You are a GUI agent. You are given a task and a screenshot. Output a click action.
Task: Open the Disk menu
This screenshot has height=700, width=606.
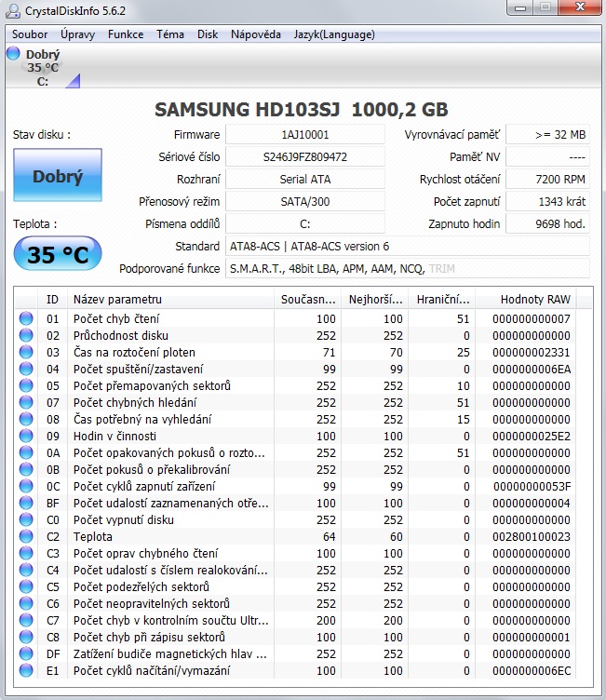coord(208,34)
